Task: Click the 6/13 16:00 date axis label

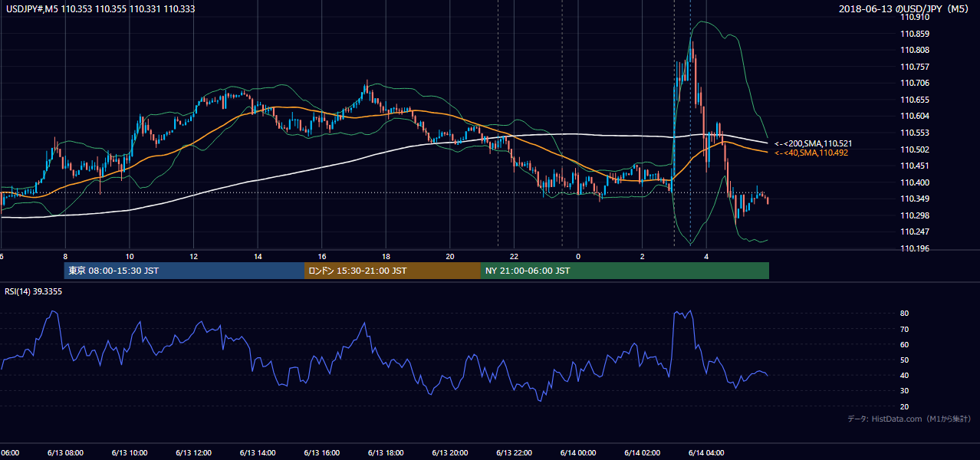Action: click(x=322, y=453)
